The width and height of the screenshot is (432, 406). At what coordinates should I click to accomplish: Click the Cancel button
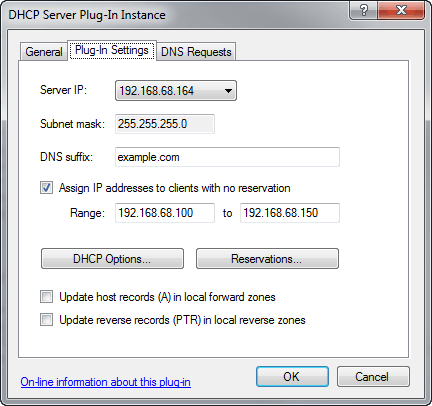point(373,377)
